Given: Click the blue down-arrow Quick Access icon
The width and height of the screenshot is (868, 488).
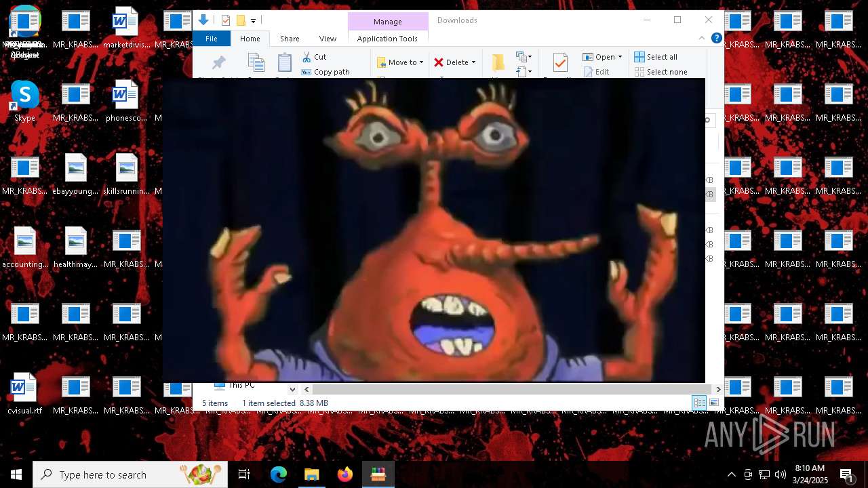Looking at the screenshot, I should point(203,20).
